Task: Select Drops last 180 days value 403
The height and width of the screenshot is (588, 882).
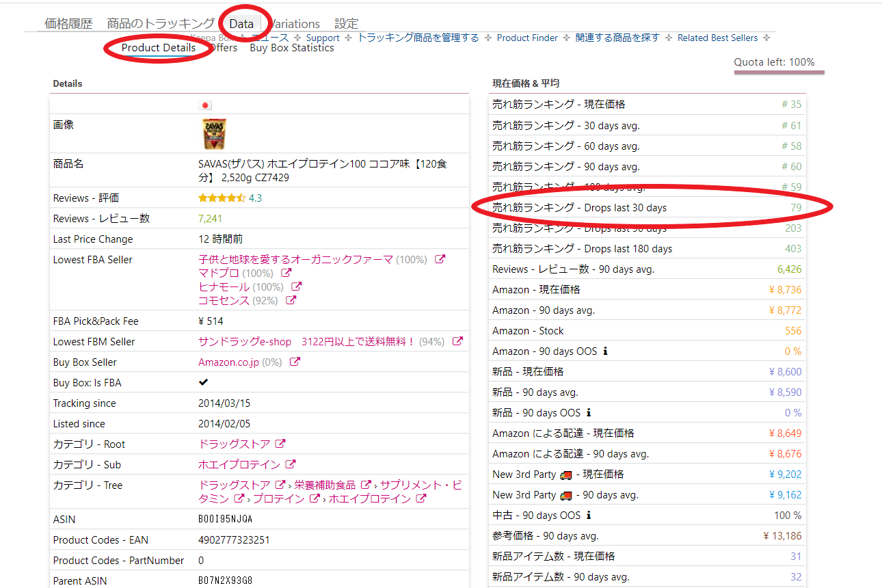Action: pos(793,248)
